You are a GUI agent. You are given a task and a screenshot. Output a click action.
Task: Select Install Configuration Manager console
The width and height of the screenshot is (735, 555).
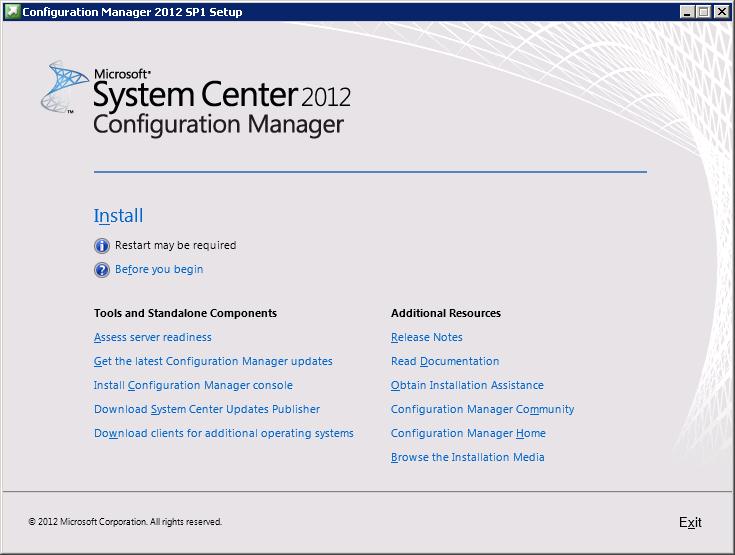[193, 385]
